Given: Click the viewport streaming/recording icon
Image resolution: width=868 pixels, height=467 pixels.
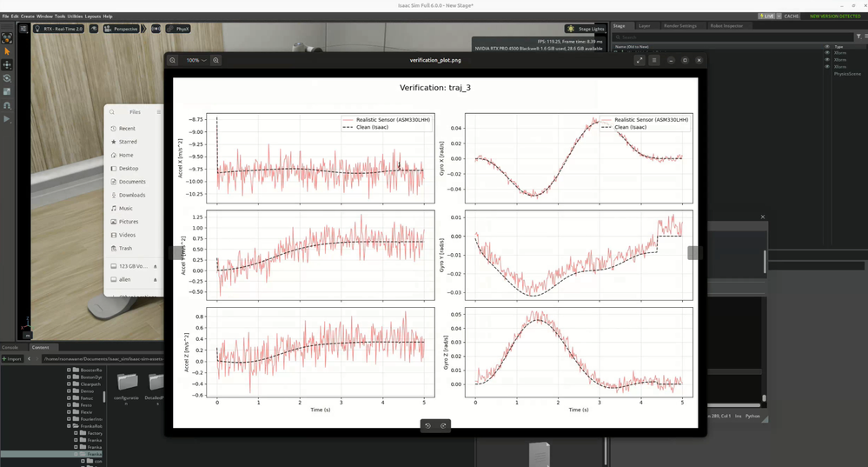Looking at the screenshot, I should tap(156, 29).
